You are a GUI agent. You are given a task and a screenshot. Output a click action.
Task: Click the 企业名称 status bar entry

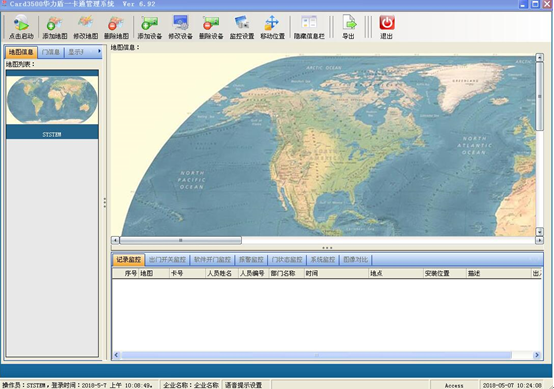191,385
